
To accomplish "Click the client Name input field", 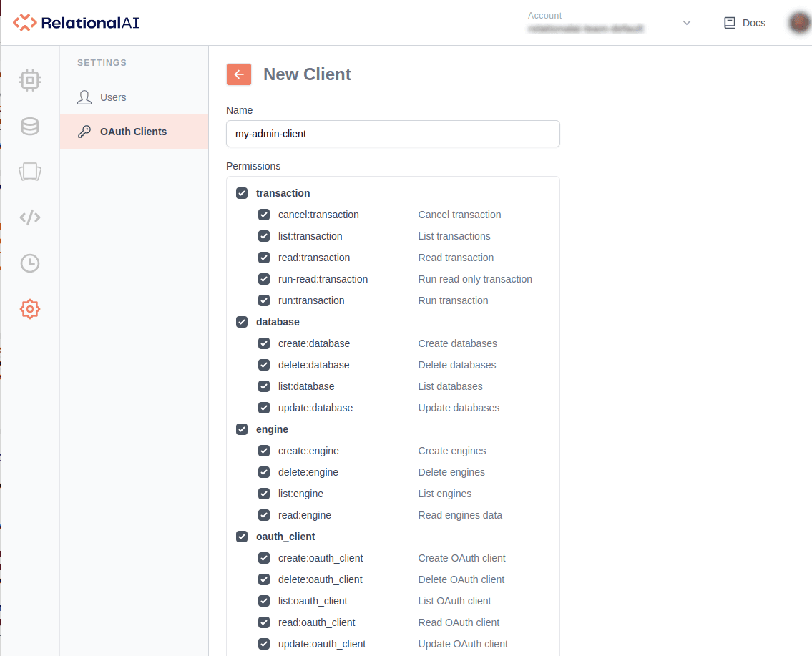I will pos(393,134).
